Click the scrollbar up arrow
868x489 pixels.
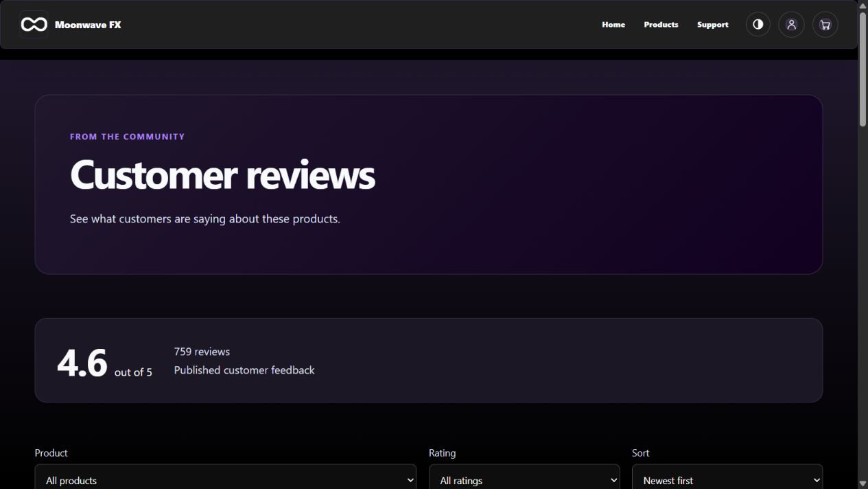tap(863, 5)
